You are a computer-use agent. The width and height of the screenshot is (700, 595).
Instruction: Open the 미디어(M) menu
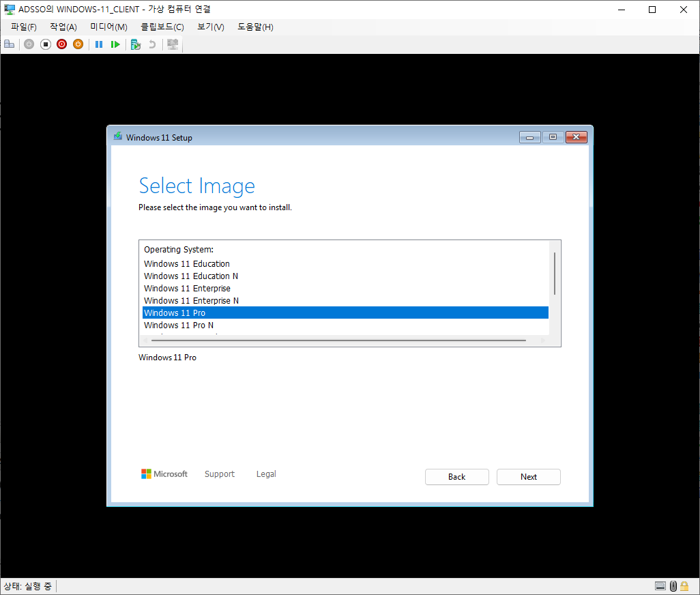tap(108, 27)
